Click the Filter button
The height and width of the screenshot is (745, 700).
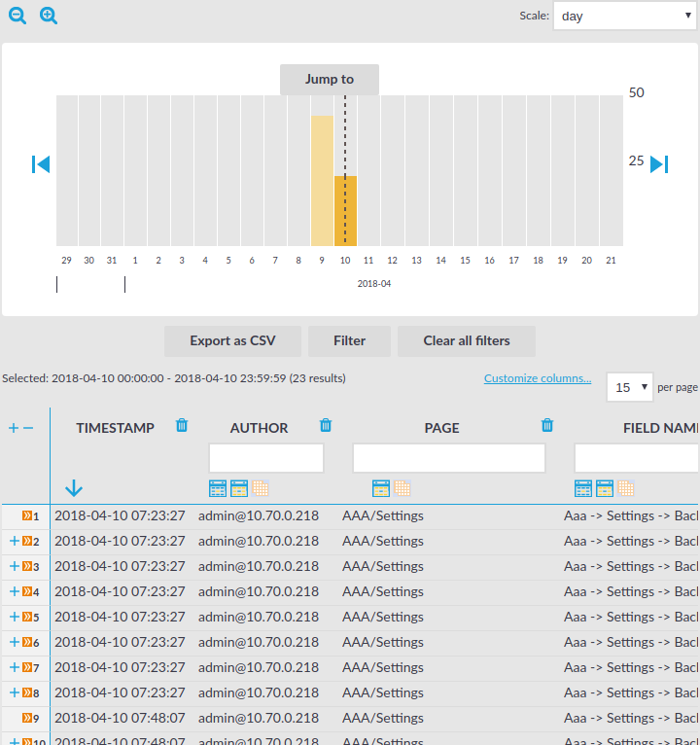click(x=350, y=341)
